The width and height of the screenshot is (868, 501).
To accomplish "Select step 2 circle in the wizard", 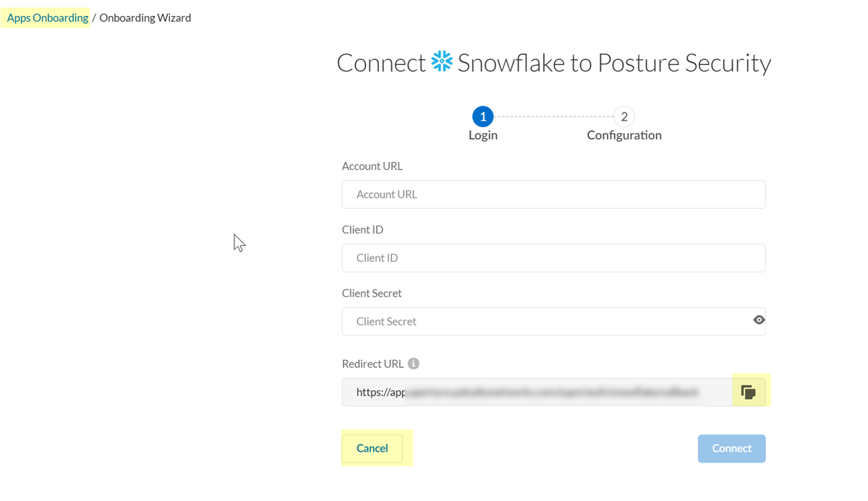I will [x=624, y=116].
